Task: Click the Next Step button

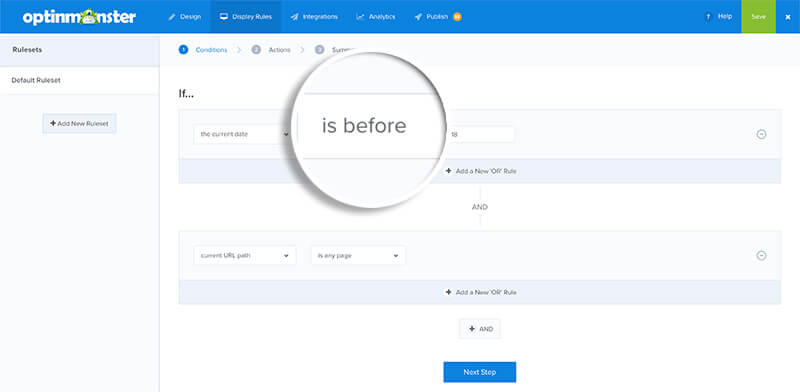Action: [x=480, y=372]
